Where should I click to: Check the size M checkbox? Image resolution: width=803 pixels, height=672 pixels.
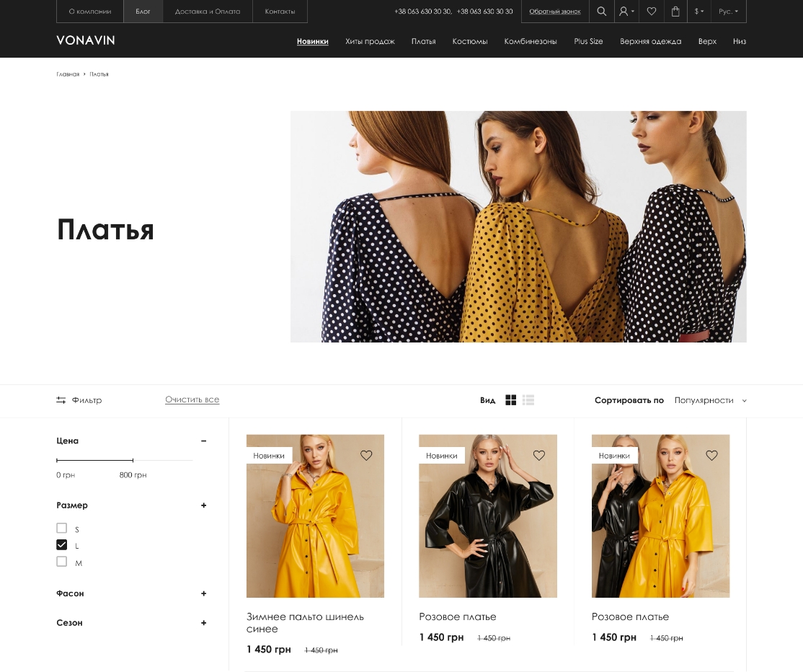pos(62,562)
